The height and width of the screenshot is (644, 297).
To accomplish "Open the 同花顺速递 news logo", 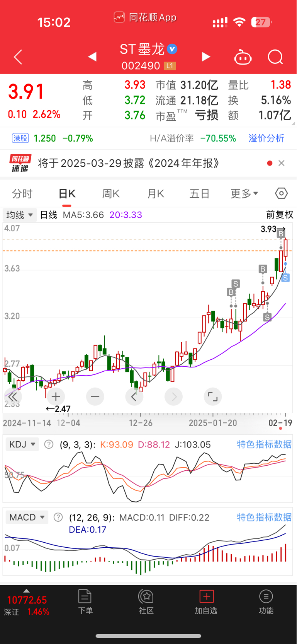I will [20, 163].
